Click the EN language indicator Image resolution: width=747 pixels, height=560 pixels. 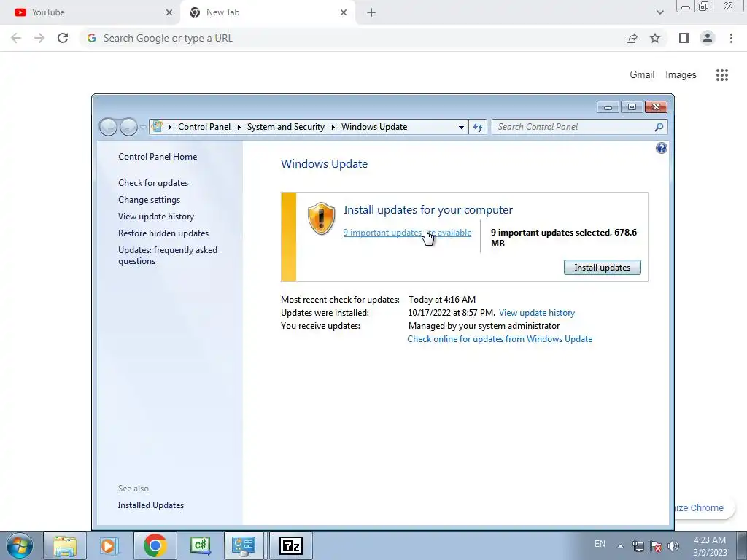pos(600,544)
